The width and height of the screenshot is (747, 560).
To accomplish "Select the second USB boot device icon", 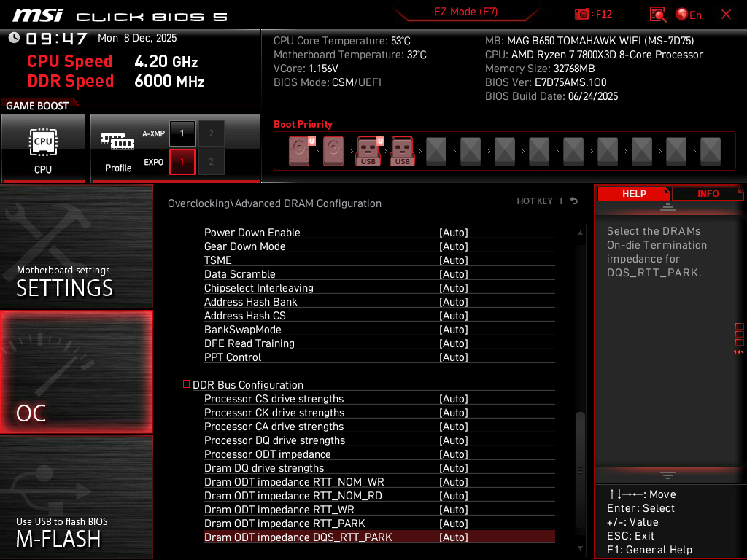I will pyautogui.click(x=402, y=151).
